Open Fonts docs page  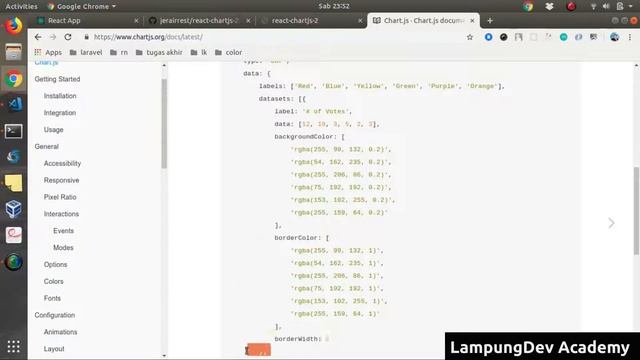coord(52,298)
